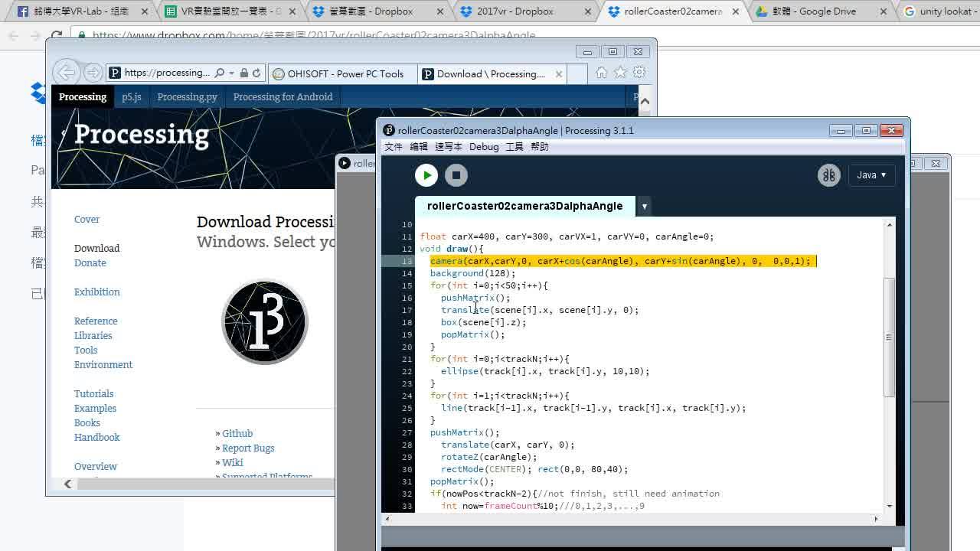Stop the running Processing sketch
This screenshot has height=551, width=980.
point(456,175)
